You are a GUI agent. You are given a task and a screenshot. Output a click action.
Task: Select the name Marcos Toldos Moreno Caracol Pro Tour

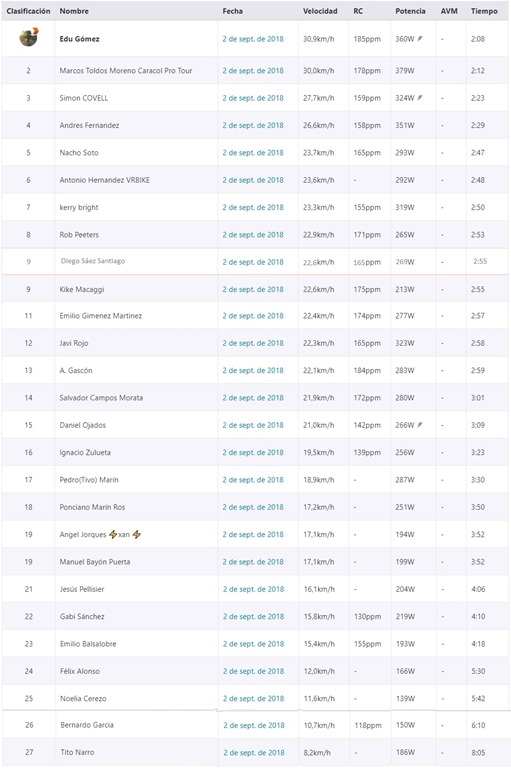tap(126, 71)
